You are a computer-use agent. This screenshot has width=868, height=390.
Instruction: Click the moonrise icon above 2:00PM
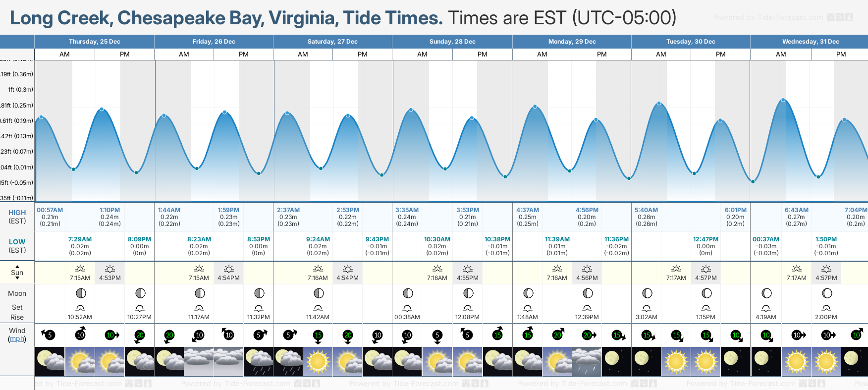(826, 308)
